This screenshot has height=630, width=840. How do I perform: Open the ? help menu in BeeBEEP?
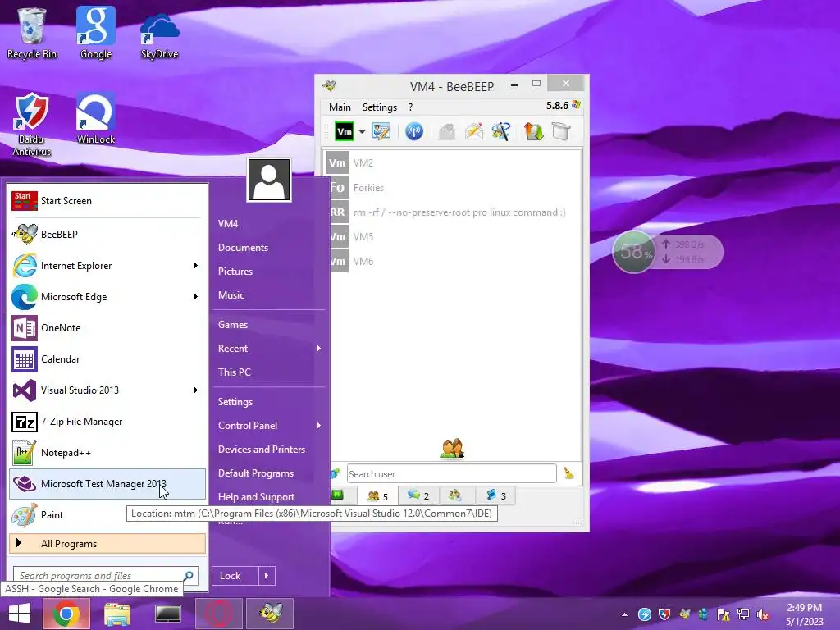[x=411, y=107]
